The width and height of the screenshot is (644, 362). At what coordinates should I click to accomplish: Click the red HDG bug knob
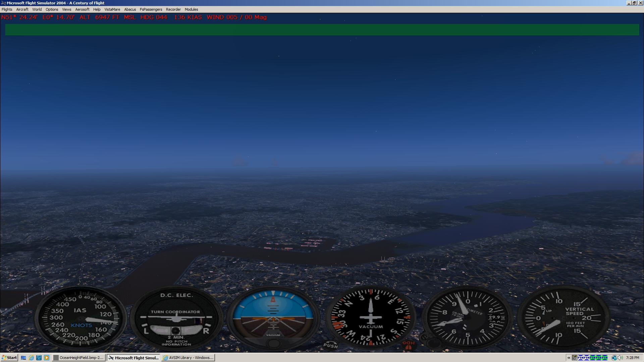408,345
